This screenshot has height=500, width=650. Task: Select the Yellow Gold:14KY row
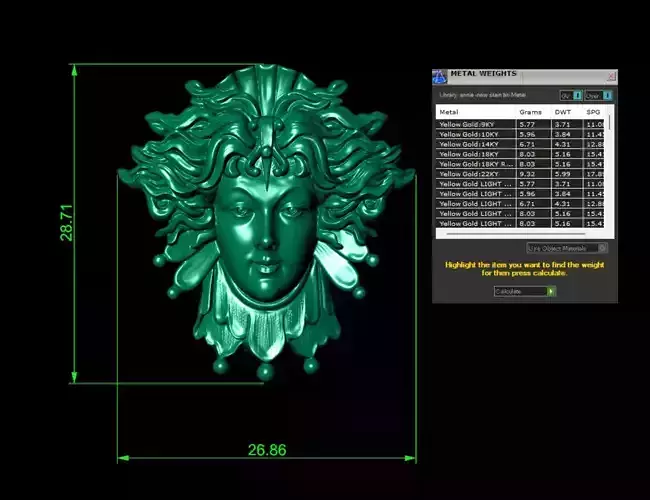coord(520,144)
